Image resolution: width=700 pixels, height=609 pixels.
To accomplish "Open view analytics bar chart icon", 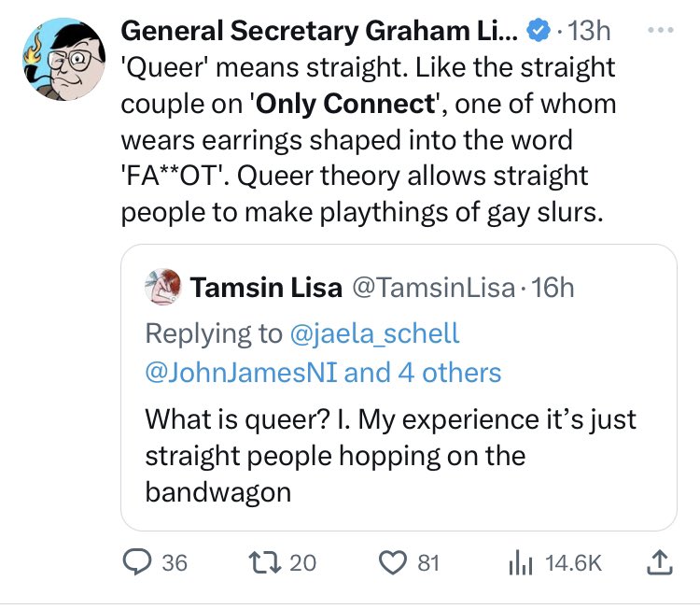I will click(521, 563).
